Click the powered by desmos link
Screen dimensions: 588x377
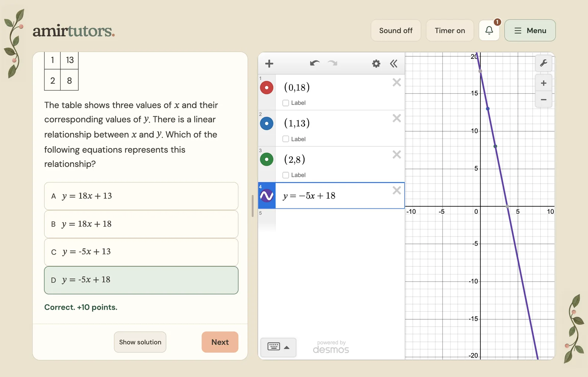tap(331, 347)
